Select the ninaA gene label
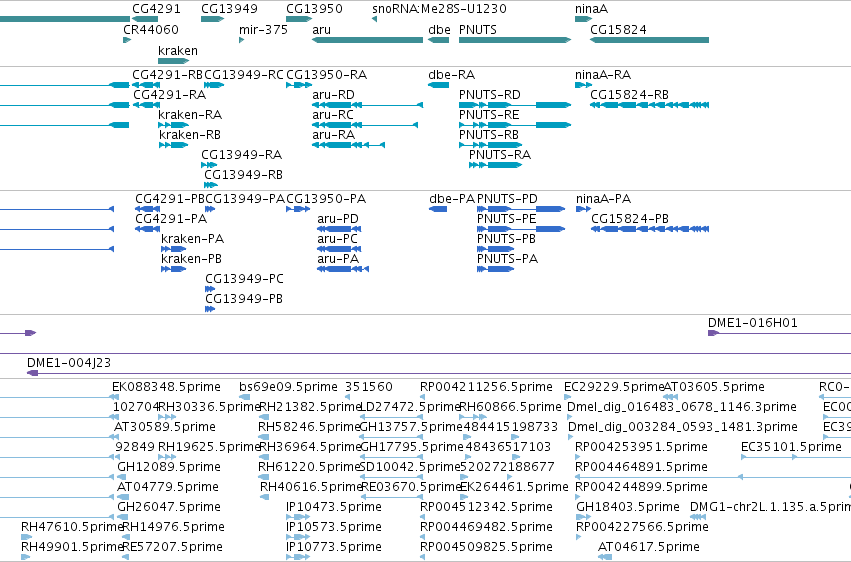The image size is (851, 562). click(592, 9)
